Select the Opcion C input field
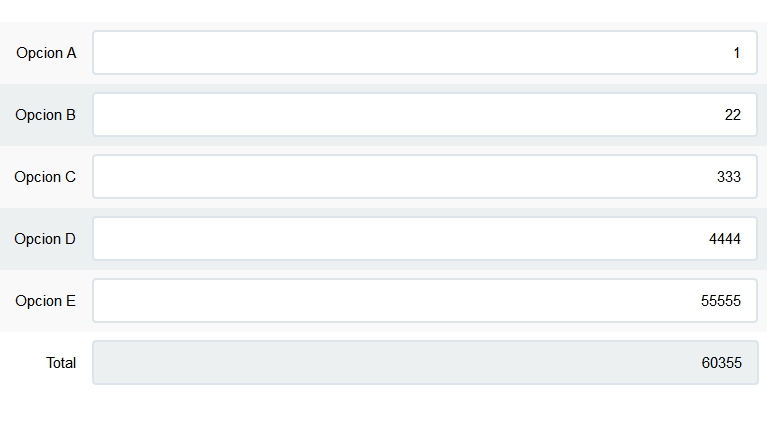This screenshot has width=779, height=426. click(425, 177)
